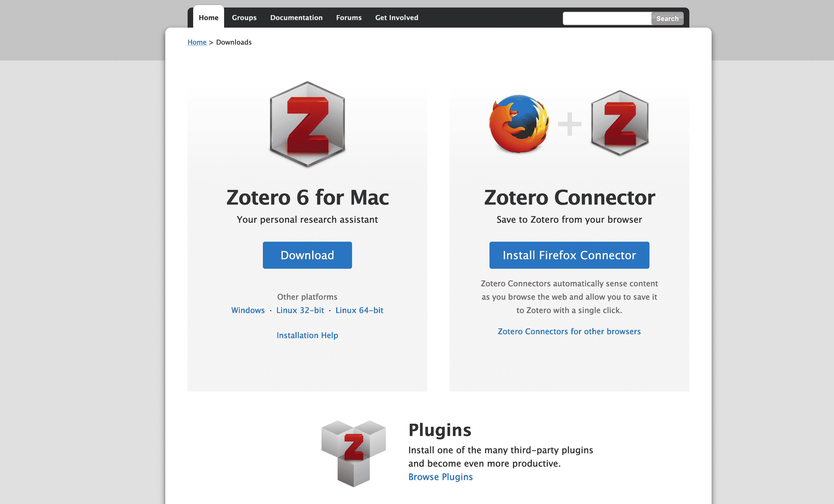Click 'Save to Zotero from your browser' text

569,219
